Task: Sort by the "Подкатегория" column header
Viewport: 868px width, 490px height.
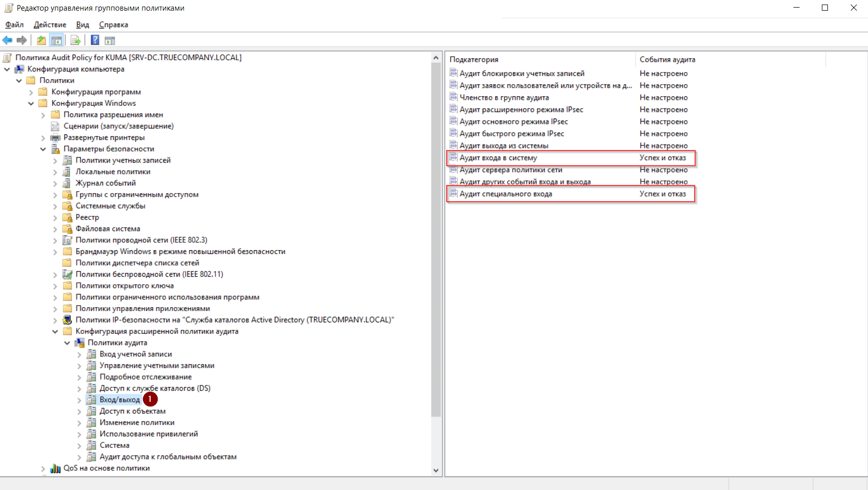Action: point(539,60)
